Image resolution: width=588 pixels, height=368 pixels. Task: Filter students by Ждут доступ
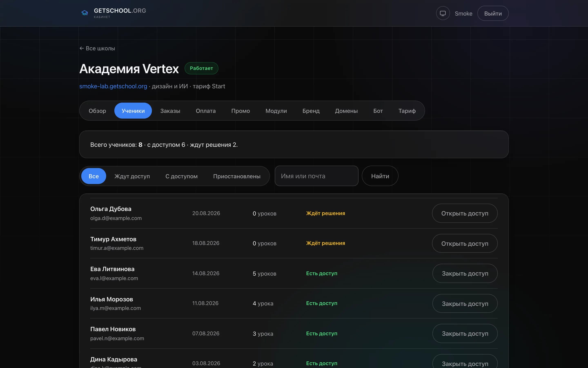coord(132,176)
